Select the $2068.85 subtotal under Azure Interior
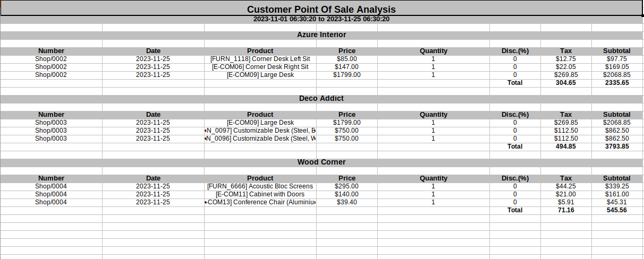Image resolution: width=644 pixels, height=259 pixels. coord(617,75)
